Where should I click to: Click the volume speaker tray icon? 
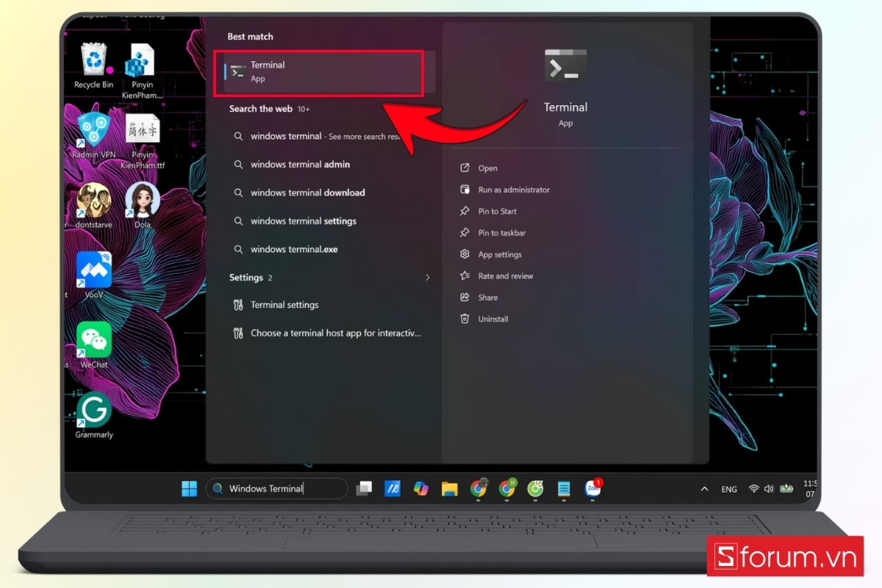[769, 489]
